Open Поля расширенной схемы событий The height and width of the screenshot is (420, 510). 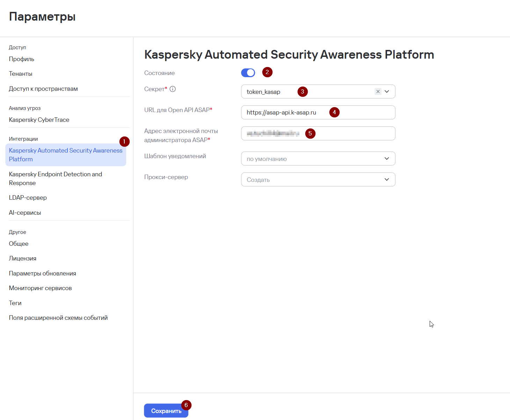click(58, 318)
